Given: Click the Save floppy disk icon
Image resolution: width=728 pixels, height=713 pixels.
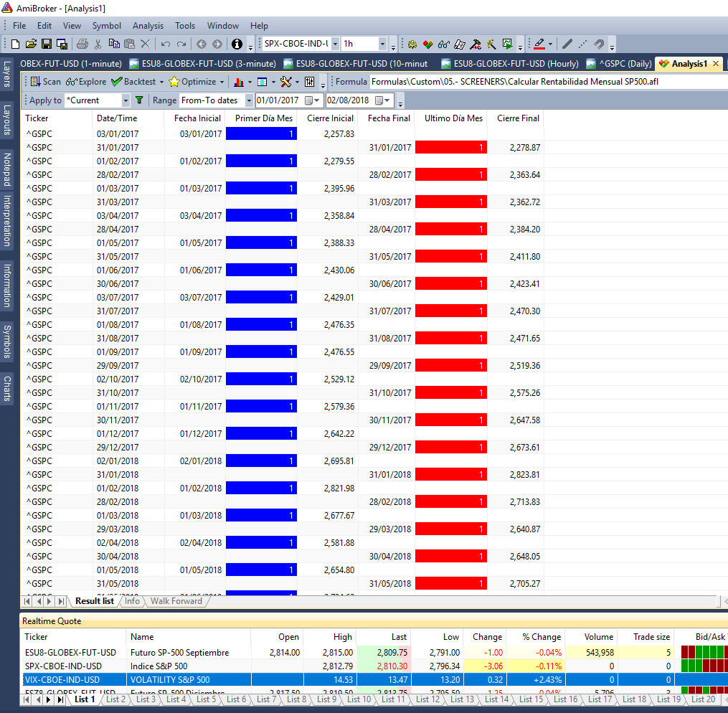Looking at the screenshot, I should (47, 44).
